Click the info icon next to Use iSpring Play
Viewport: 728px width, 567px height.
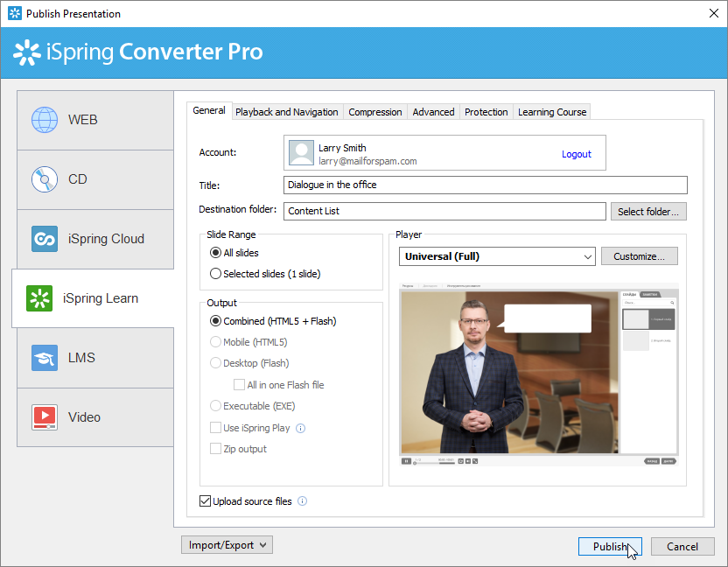point(301,428)
